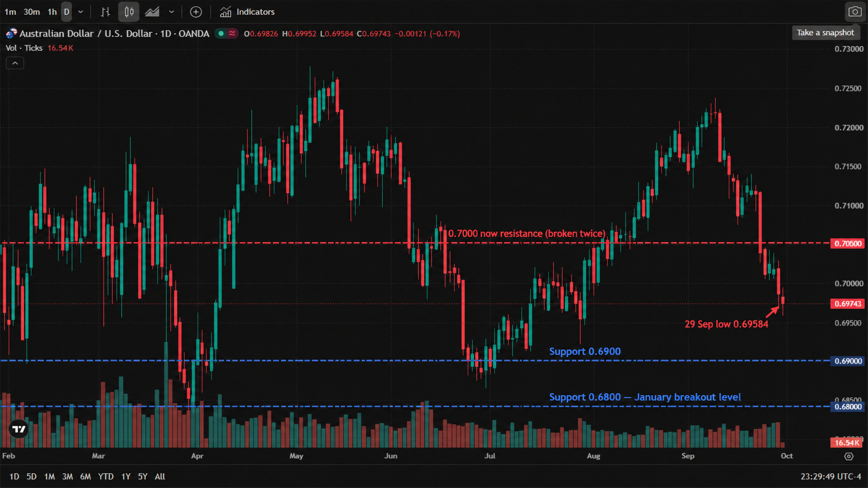868x488 pixels.
Task: Click the Australian Dollar / U.S. Dollar symbol title
Action: (x=114, y=33)
